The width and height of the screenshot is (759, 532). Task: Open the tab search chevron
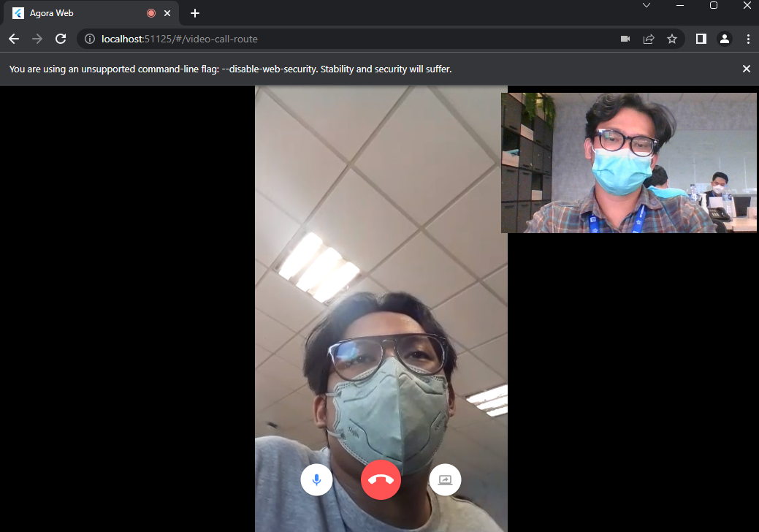(x=646, y=6)
